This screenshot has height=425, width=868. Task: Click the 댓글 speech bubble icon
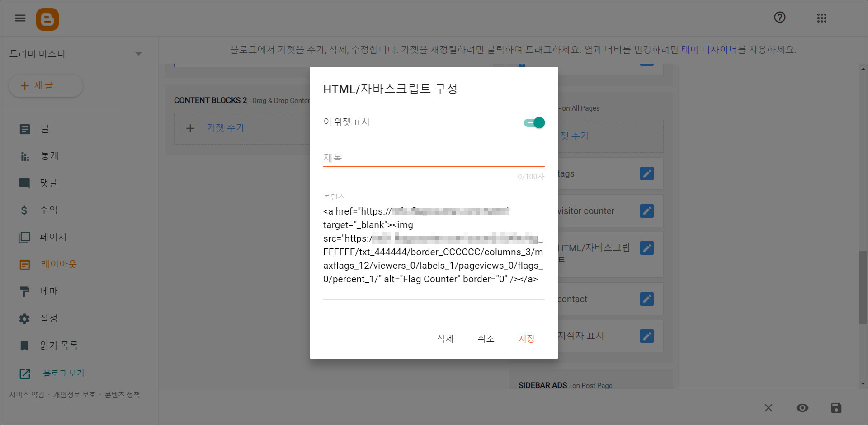tap(24, 183)
